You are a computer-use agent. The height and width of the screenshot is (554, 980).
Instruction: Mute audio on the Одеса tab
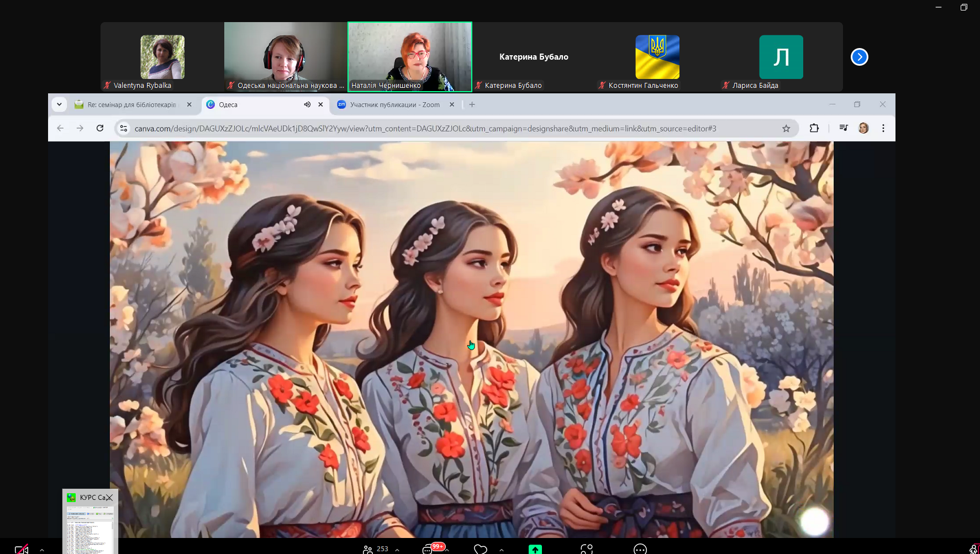click(x=307, y=104)
